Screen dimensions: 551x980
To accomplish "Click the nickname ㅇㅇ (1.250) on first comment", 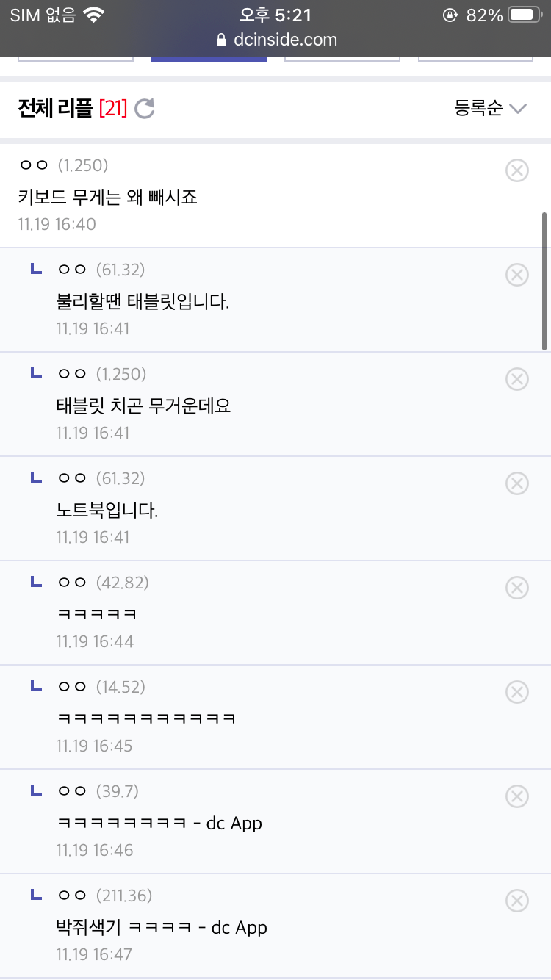I will pos(63,165).
